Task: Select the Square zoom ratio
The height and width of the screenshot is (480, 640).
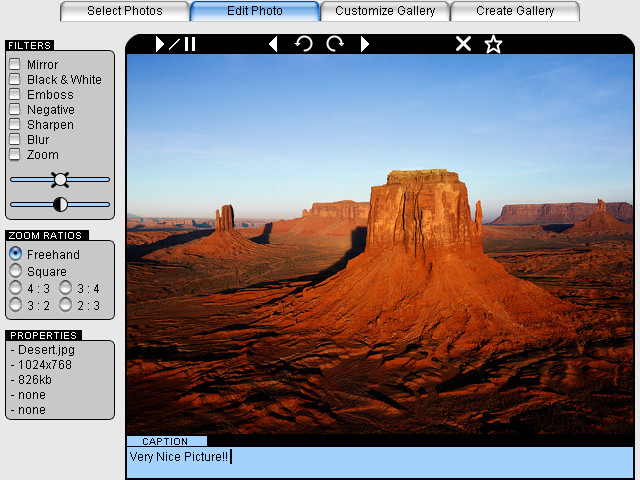Action: (x=16, y=271)
